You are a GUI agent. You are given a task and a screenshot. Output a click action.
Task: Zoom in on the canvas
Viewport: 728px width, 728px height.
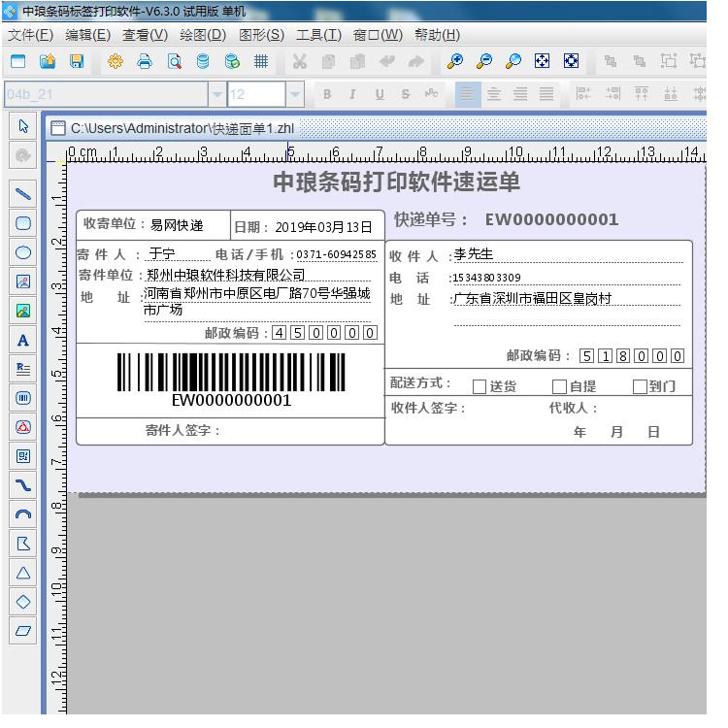[455, 61]
